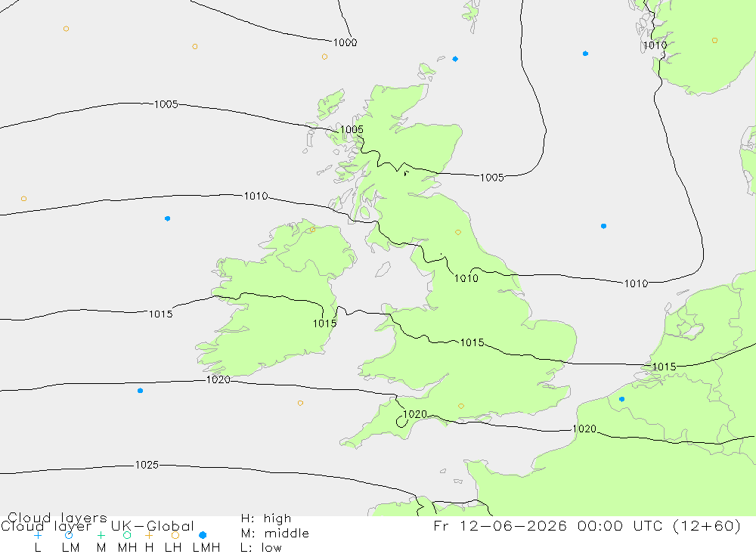Click the 1015 label west of Ireland
The image size is (756, 554).
coord(160,314)
